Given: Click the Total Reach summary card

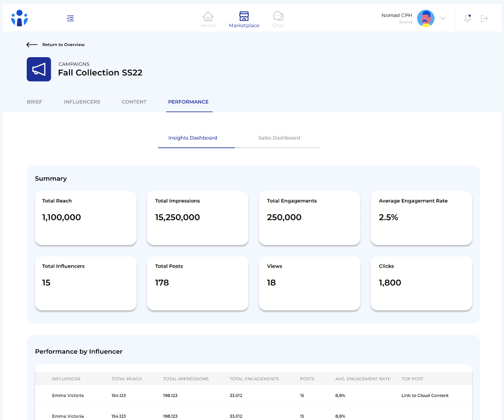Looking at the screenshot, I should click(85, 217).
